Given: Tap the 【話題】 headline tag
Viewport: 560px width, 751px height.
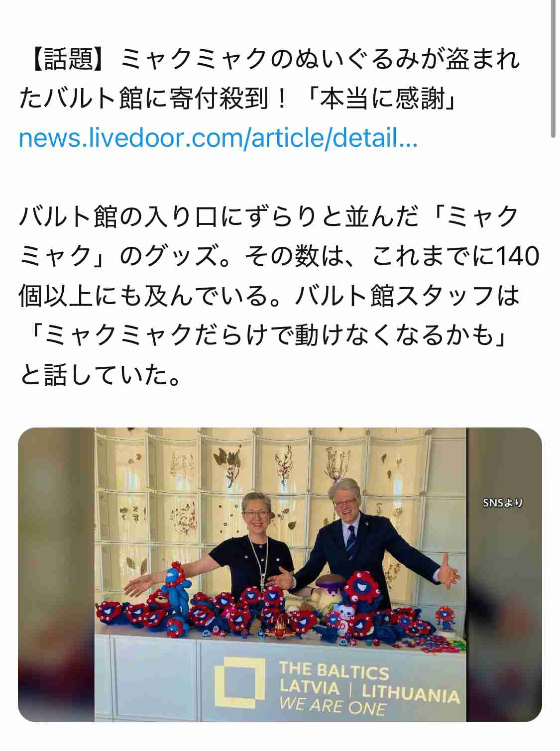Looking at the screenshot, I should pos(67,59).
